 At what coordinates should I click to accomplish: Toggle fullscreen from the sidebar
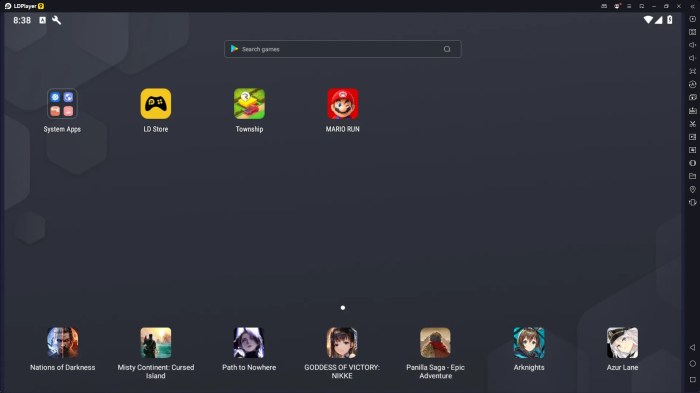[692, 71]
